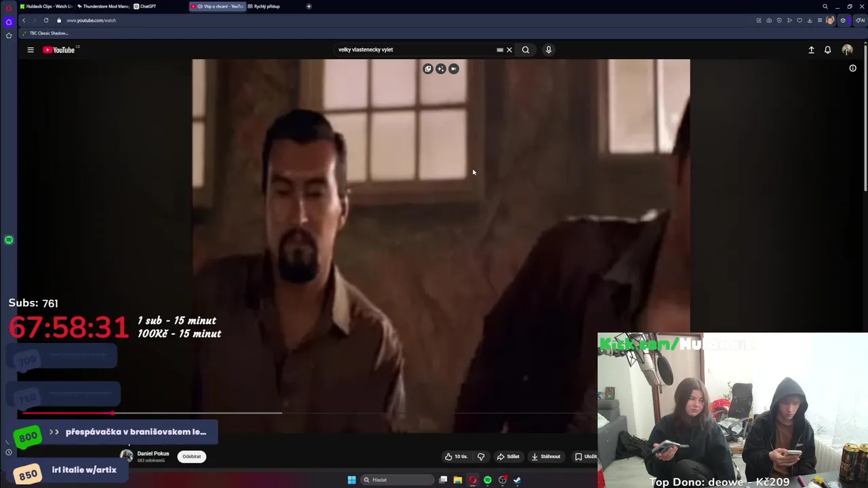The height and width of the screenshot is (488, 868).
Task: Open the Windows Start menu
Action: (351, 480)
